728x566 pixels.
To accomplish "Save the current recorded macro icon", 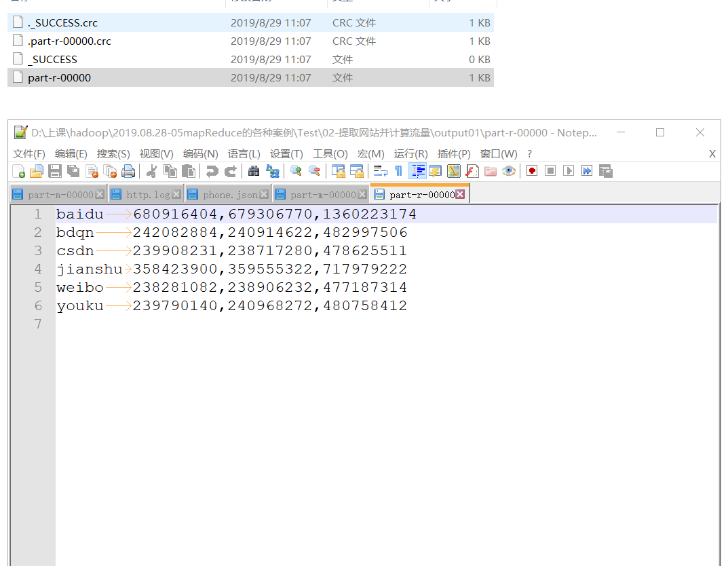I will (x=605, y=171).
